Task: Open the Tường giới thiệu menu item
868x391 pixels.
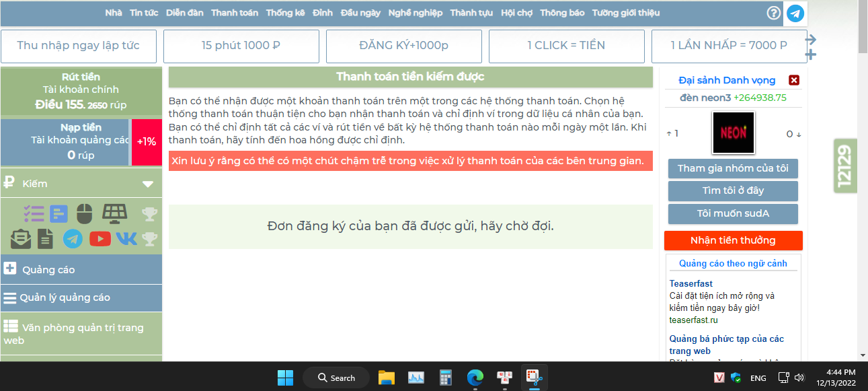Action: pos(626,13)
